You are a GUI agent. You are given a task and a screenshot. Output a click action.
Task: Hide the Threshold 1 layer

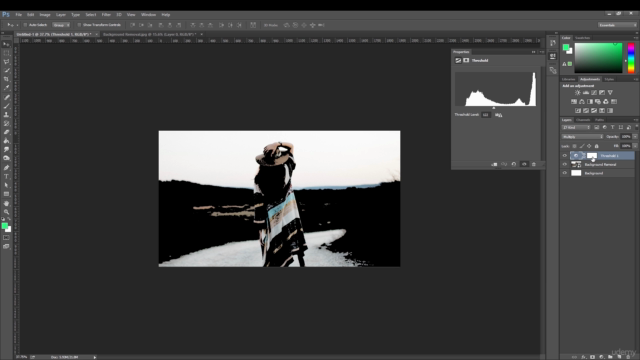(564, 156)
